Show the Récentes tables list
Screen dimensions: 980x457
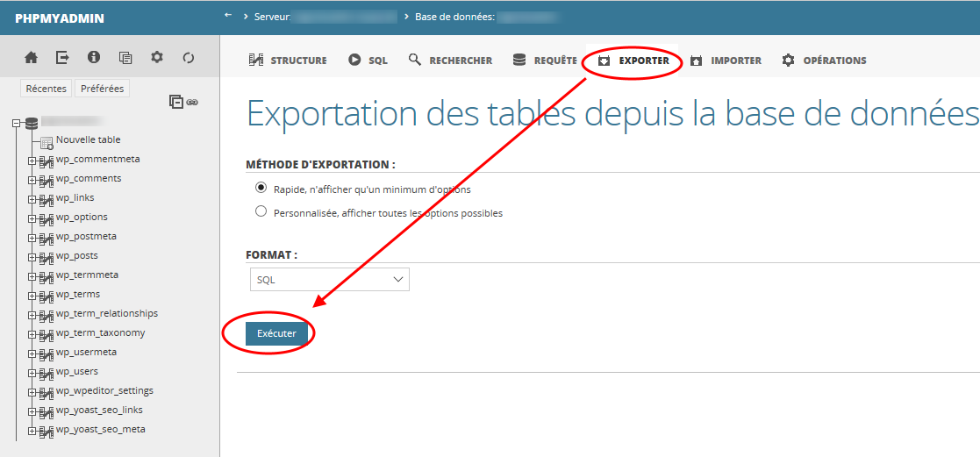pyautogui.click(x=46, y=89)
